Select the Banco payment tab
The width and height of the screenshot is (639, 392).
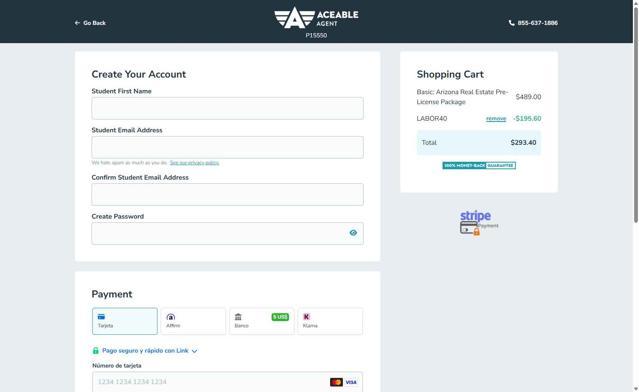point(261,321)
